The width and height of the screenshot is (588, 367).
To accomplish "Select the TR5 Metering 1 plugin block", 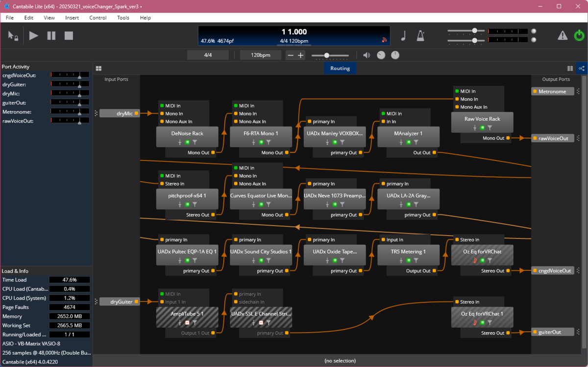I will pos(408,255).
